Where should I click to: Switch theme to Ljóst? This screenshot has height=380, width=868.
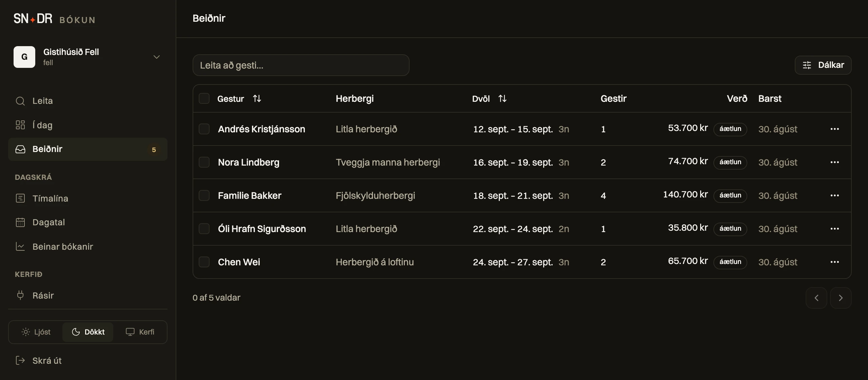click(x=36, y=332)
